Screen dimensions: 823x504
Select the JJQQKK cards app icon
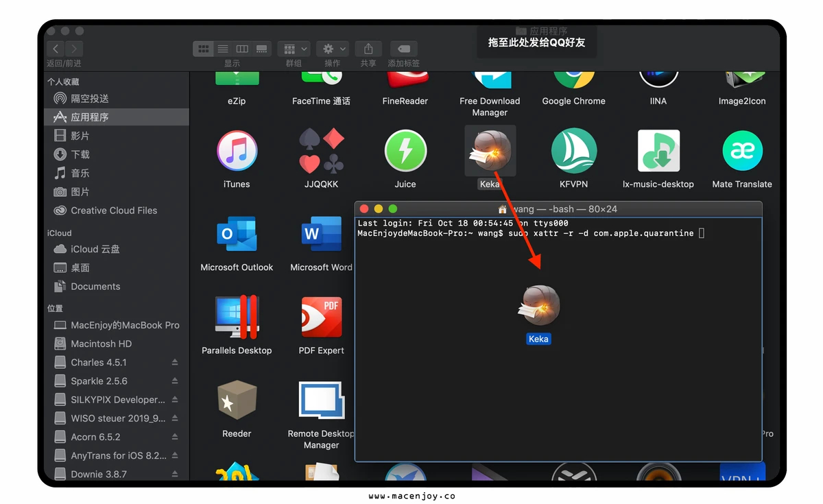(322, 150)
